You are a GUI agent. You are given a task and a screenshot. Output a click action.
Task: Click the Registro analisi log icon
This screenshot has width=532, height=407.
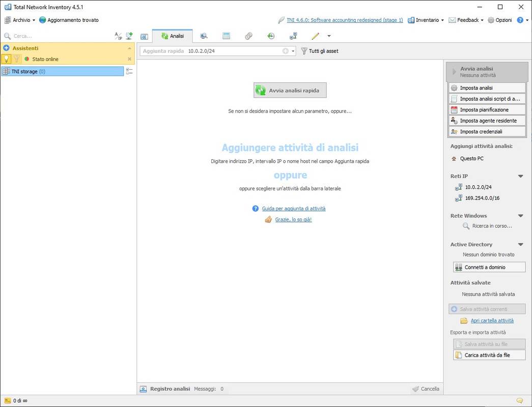(x=144, y=389)
